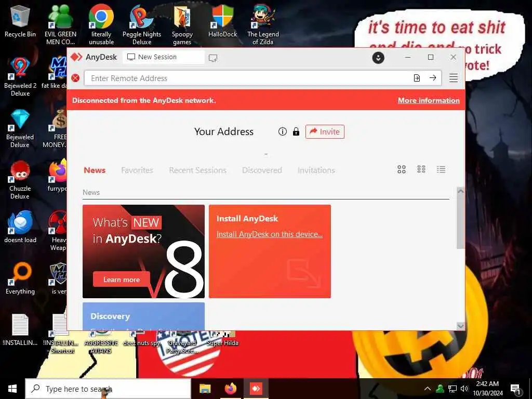The height and width of the screenshot is (399, 532).
Task: Select the Recycle Bin desktop icon
Action: pos(20,21)
